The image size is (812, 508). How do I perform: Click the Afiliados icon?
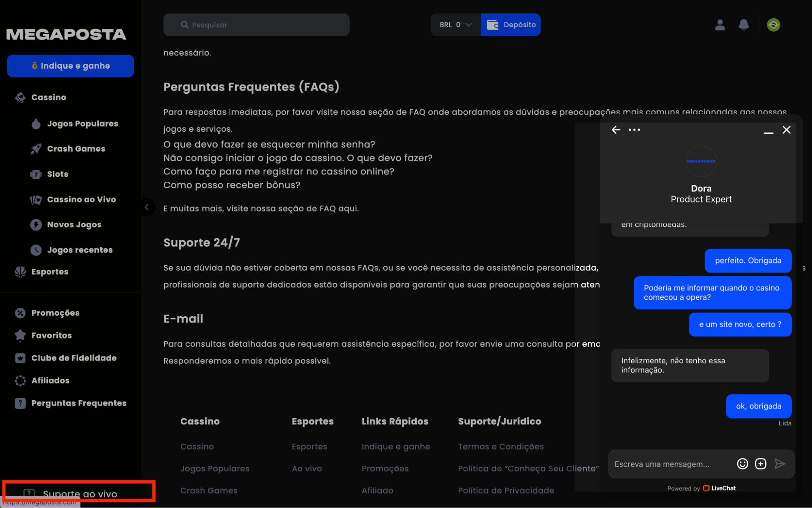point(20,381)
